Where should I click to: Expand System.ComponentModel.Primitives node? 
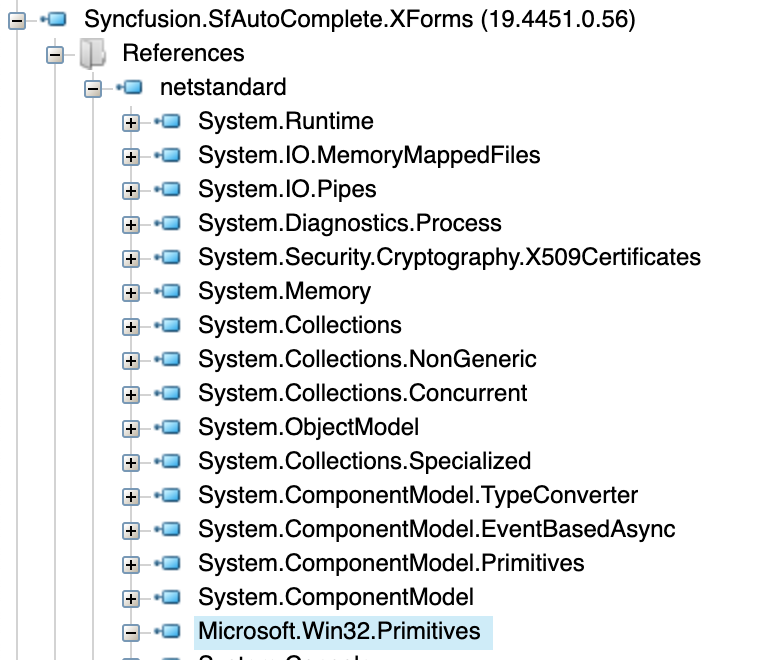(131, 565)
